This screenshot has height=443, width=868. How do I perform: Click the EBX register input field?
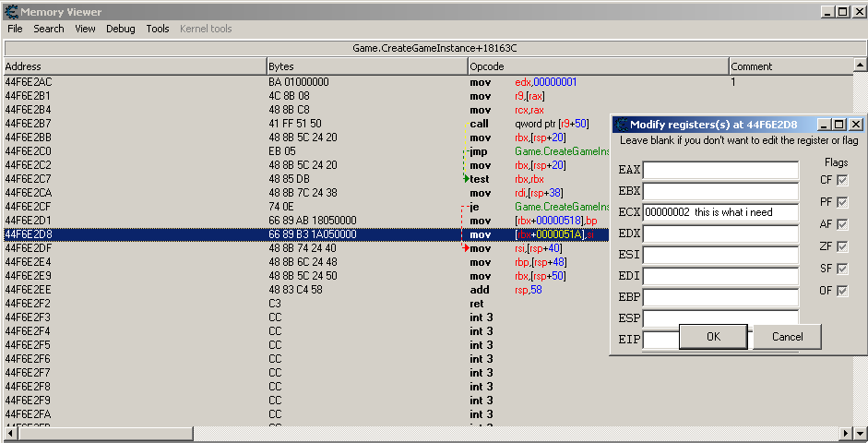click(720, 192)
